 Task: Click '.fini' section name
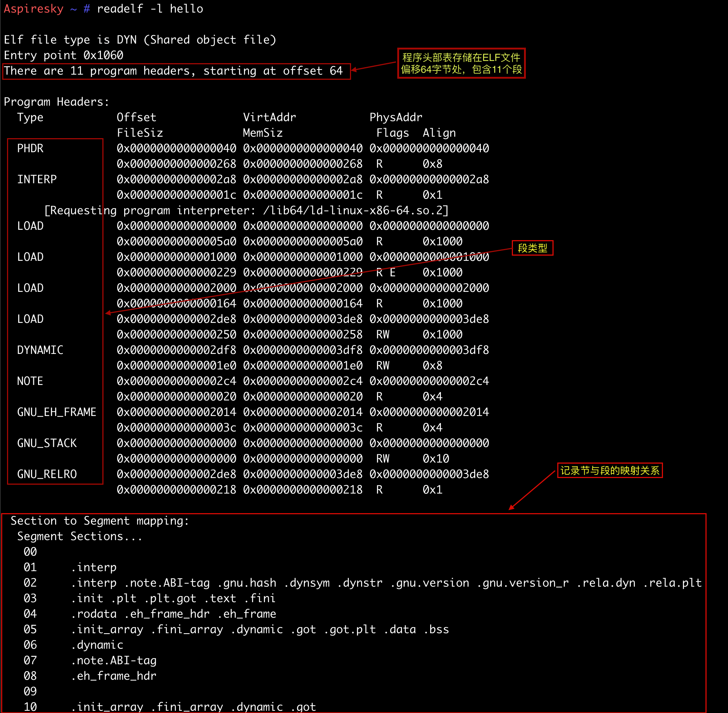pos(260,598)
